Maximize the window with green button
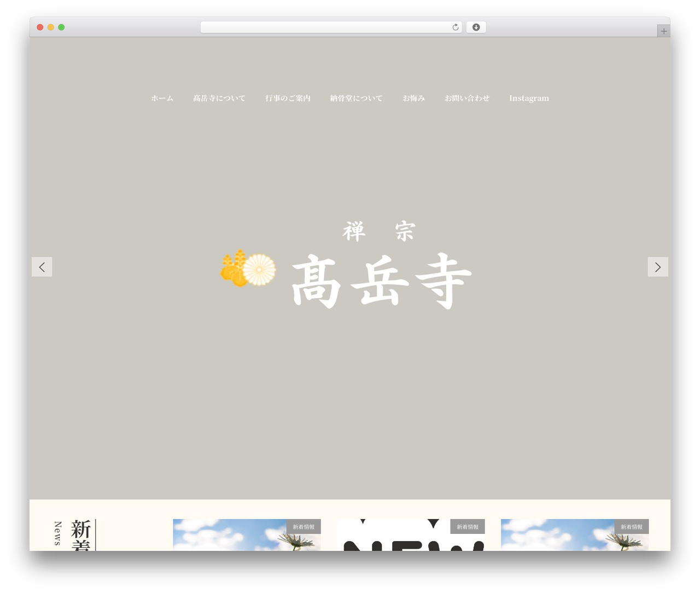The height and width of the screenshot is (593, 700). tap(61, 27)
